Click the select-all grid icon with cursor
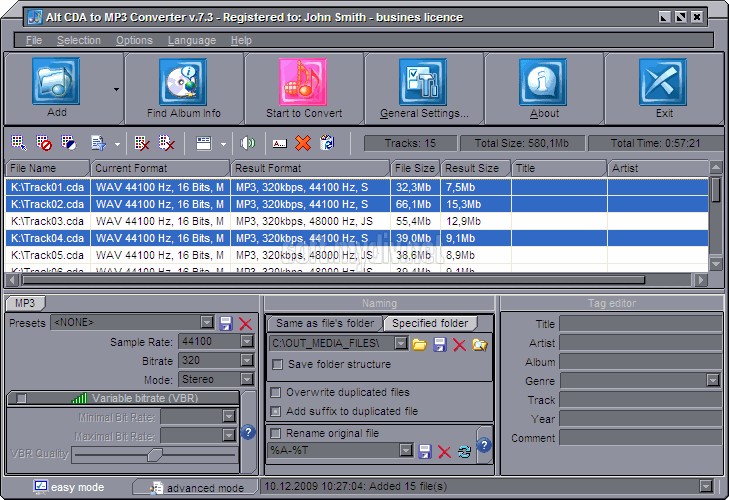Viewport: 729px width, 500px height. tap(19, 143)
